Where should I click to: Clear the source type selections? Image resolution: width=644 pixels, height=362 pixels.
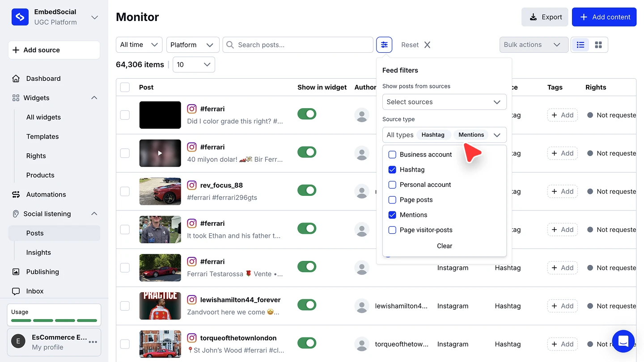pyautogui.click(x=444, y=246)
